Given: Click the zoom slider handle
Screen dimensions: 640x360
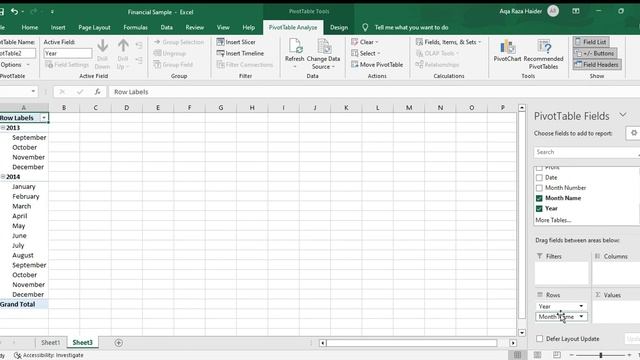Looking at the screenshot, I should [601, 355].
